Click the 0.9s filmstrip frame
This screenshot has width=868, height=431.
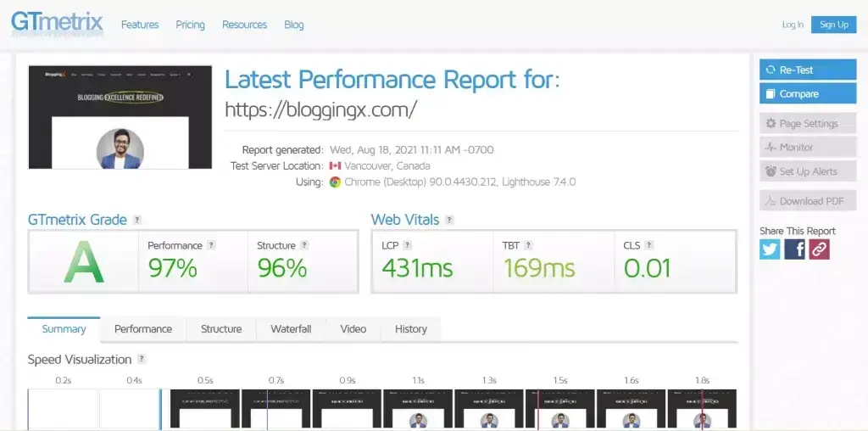pyautogui.click(x=347, y=409)
